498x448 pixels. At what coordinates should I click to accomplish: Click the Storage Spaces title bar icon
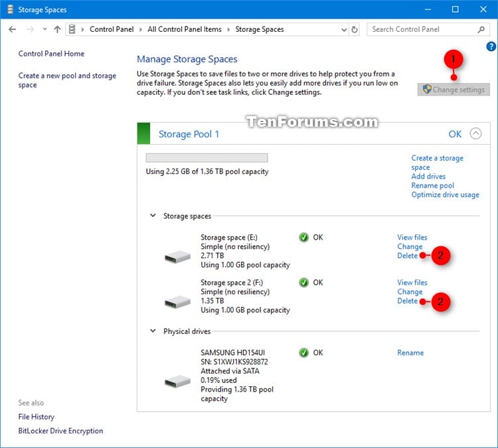pos(10,9)
